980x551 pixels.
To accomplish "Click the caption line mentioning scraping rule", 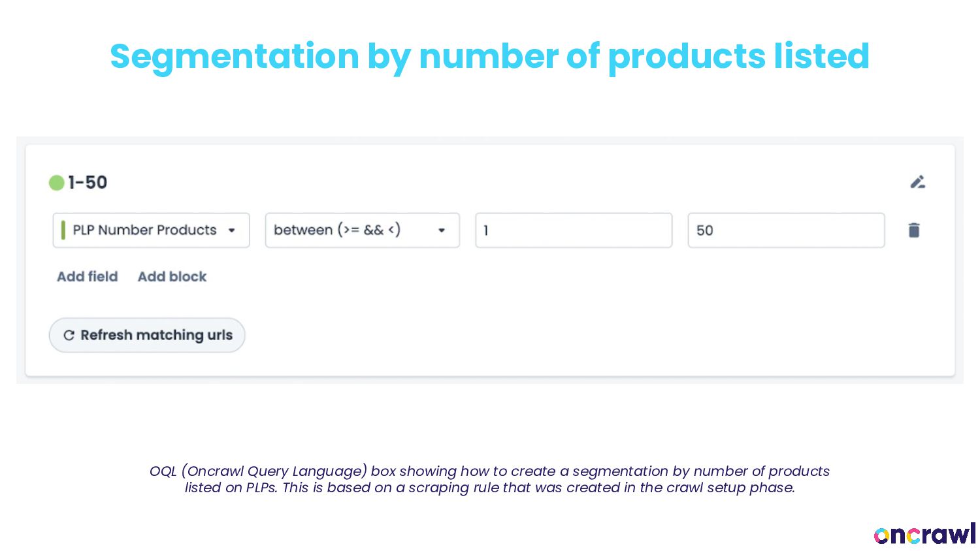I will pyautogui.click(x=489, y=488).
